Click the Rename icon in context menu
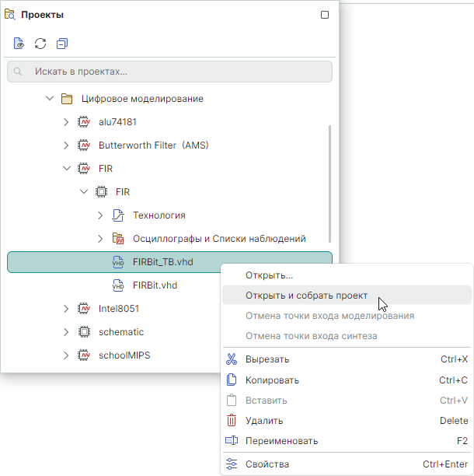 231,441
